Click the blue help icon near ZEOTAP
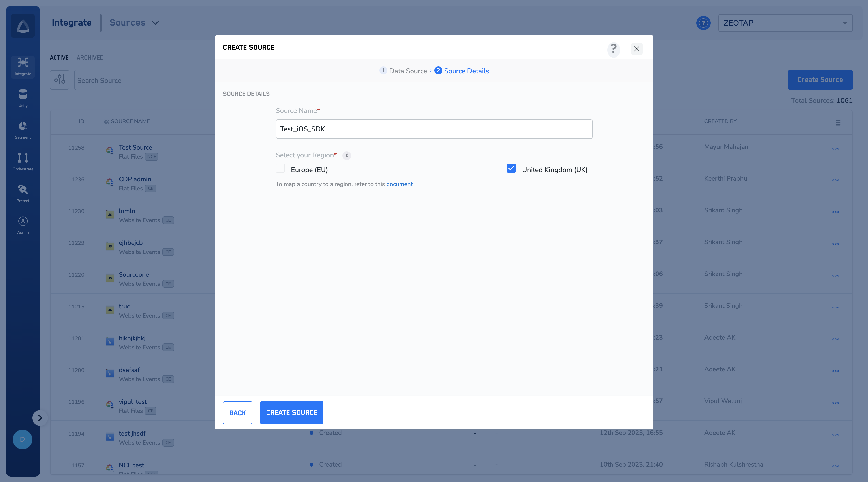 pyautogui.click(x=703, y=23)
